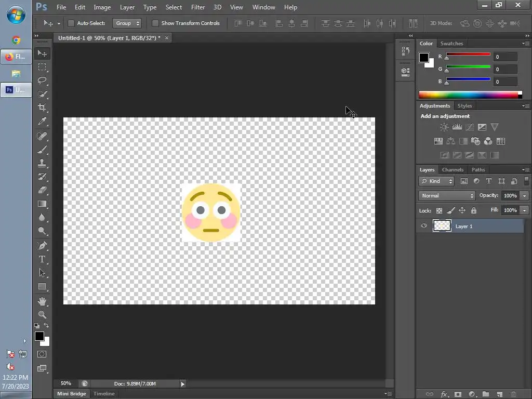
Task: Switch to the Swatches tab
Action: coord(451,44)
